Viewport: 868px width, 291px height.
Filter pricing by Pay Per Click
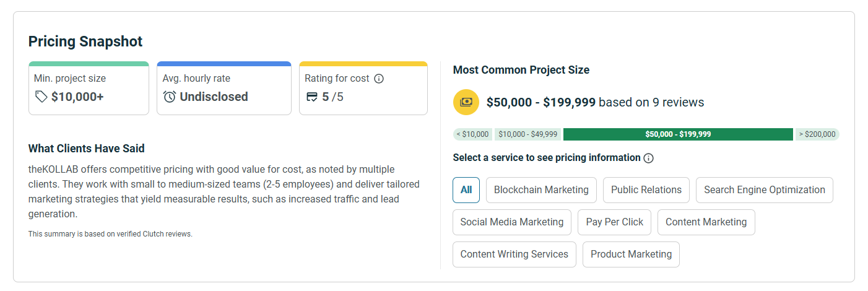tap(614, 222)
